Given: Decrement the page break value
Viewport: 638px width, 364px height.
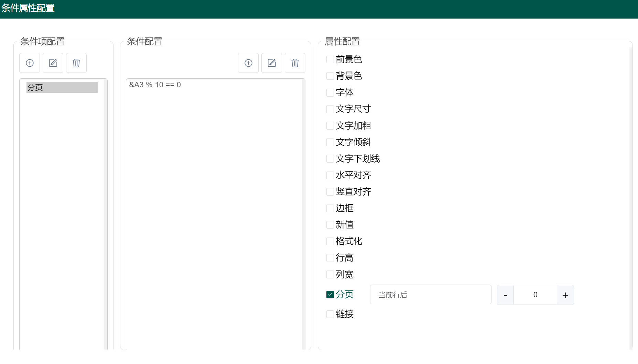Looking at the screenshot, I should pos(505,295).
